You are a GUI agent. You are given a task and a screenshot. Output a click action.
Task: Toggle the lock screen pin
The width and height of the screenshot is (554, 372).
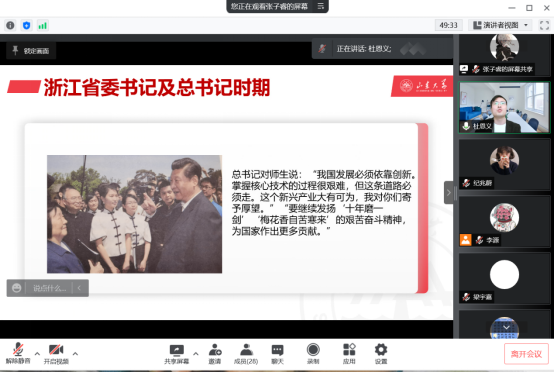click(x=31, y=51)
